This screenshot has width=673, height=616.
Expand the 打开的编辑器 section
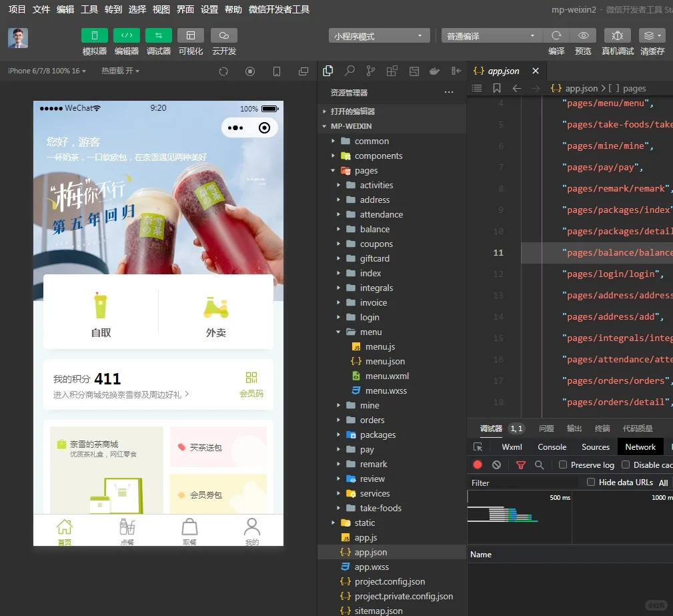[x=392, y=111]
